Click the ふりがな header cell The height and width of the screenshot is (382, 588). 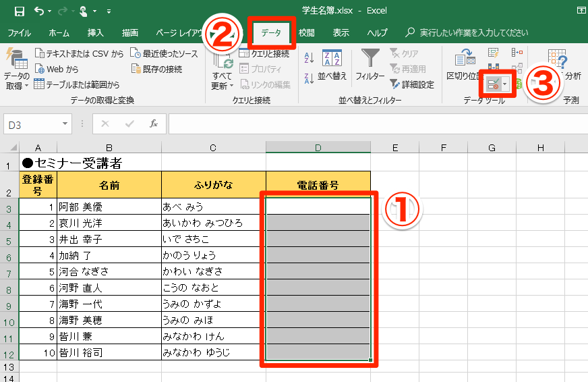[x=213, y=185]
